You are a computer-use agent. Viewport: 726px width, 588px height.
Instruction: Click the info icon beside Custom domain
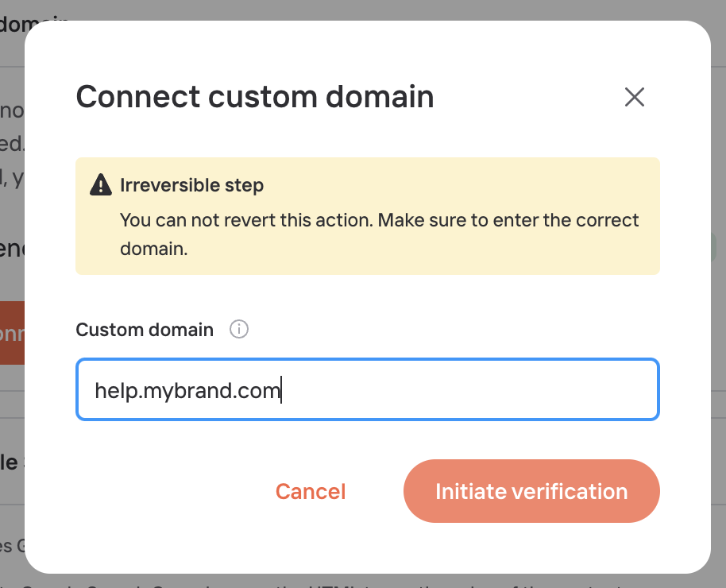click(239, 330)
